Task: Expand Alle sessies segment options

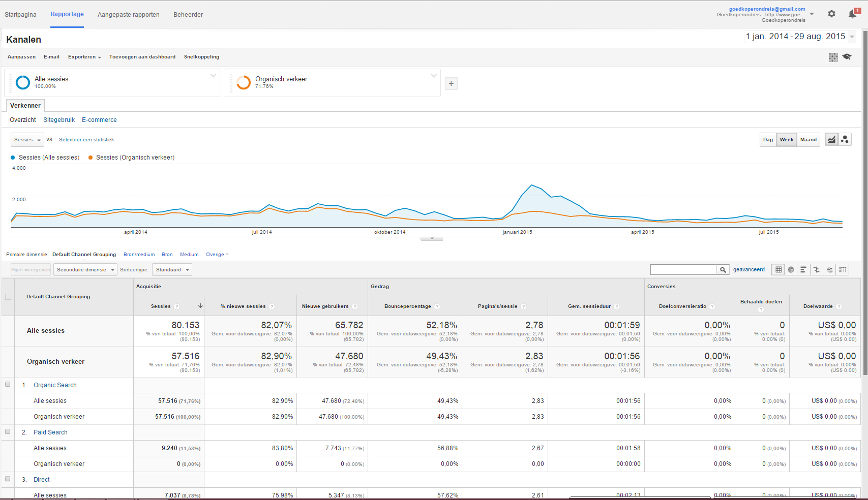Action: click(213, 75)
